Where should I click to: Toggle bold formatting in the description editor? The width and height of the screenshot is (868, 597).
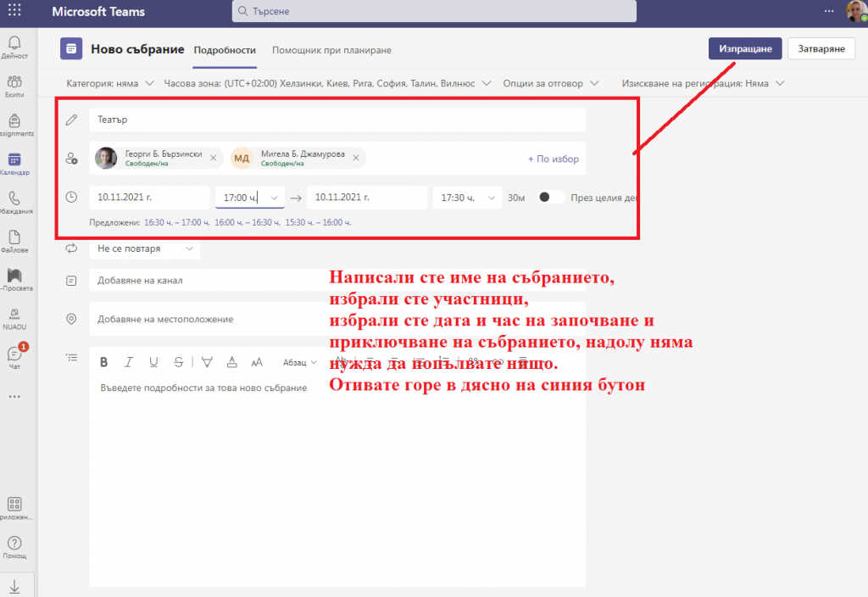pos(103,361)
